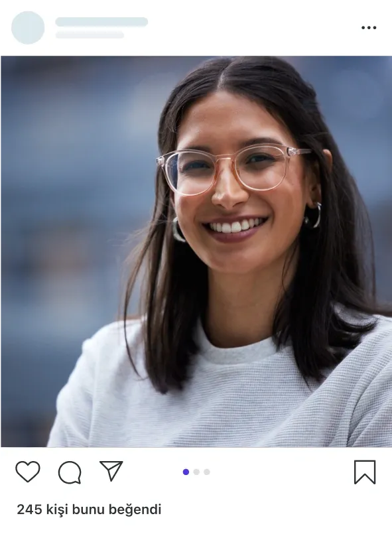Click the gray subtitle placeholder under the username
The height and width of the screenshot is (544, 392).
(x=90, y=34)
